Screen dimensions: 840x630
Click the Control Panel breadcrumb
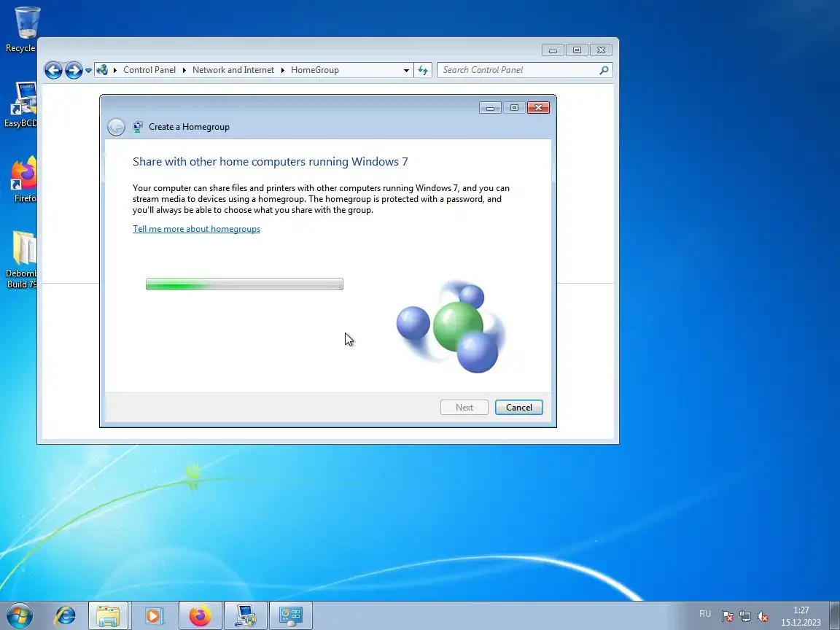coord(149,70)
